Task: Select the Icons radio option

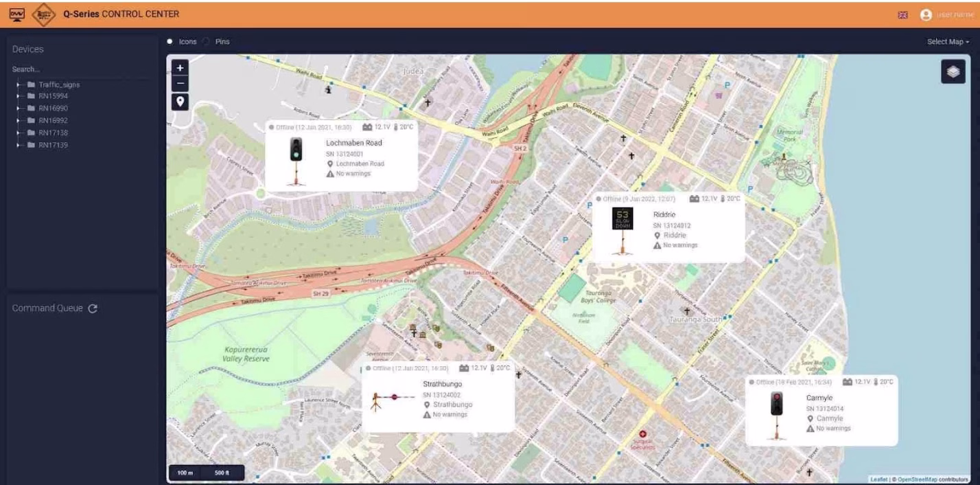Action: tap(170, 42)
